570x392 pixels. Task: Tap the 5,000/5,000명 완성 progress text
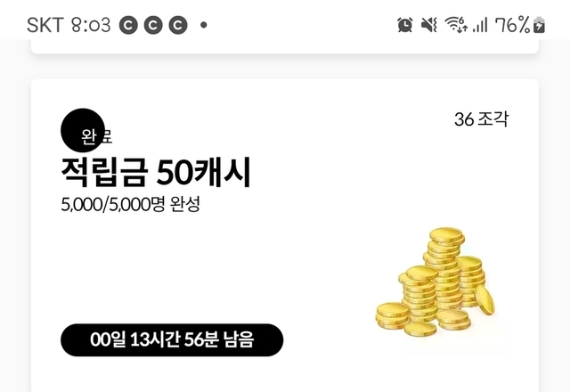[131, 204]
